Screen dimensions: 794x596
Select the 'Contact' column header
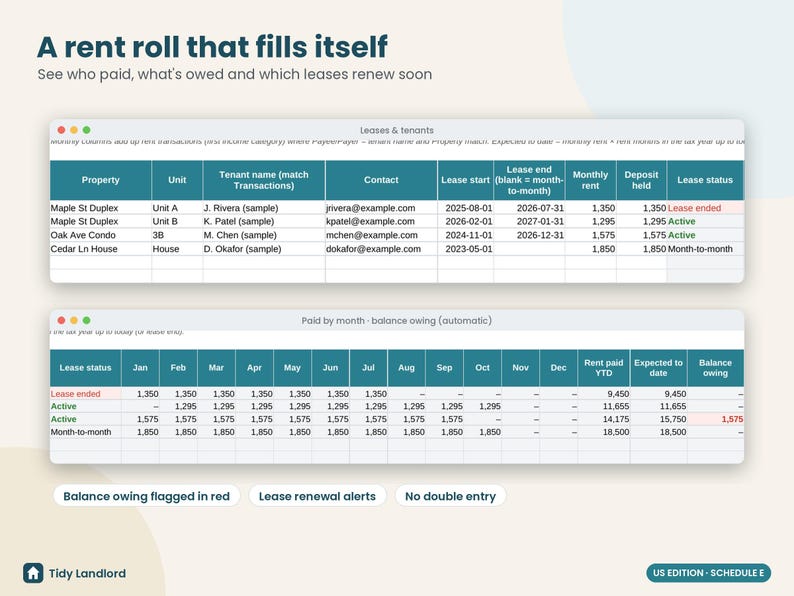(381, 180)
